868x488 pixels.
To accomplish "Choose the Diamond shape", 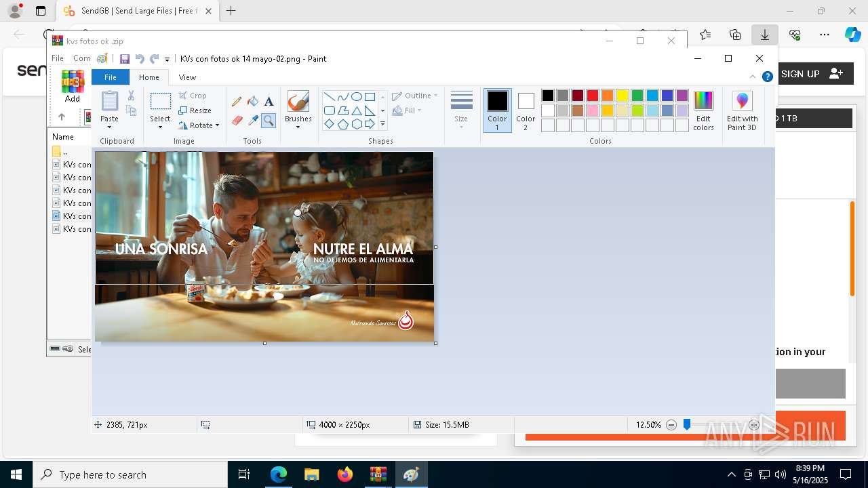I will 329,124.
